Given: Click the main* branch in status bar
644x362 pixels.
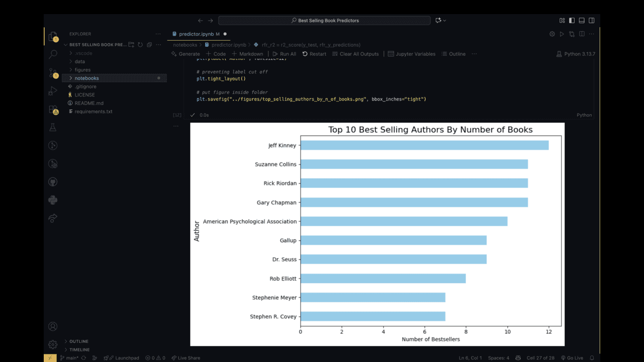Looking at the screenshot, I should (69, 358).
